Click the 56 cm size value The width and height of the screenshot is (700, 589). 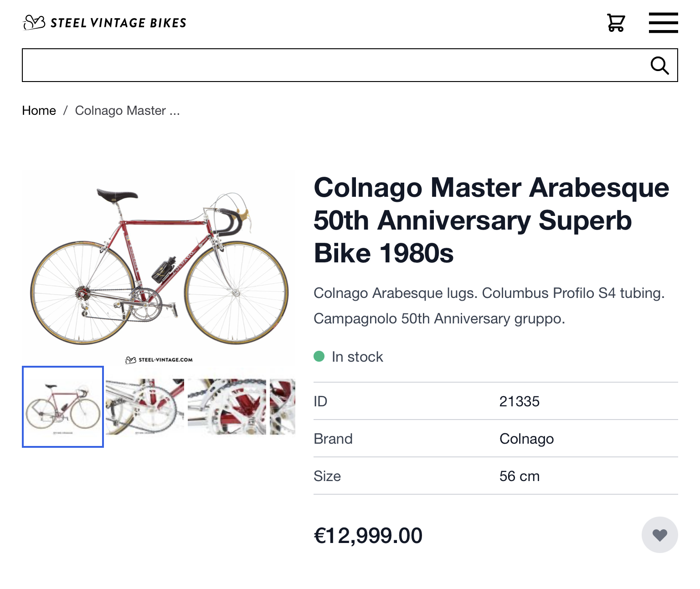[519, 476]
